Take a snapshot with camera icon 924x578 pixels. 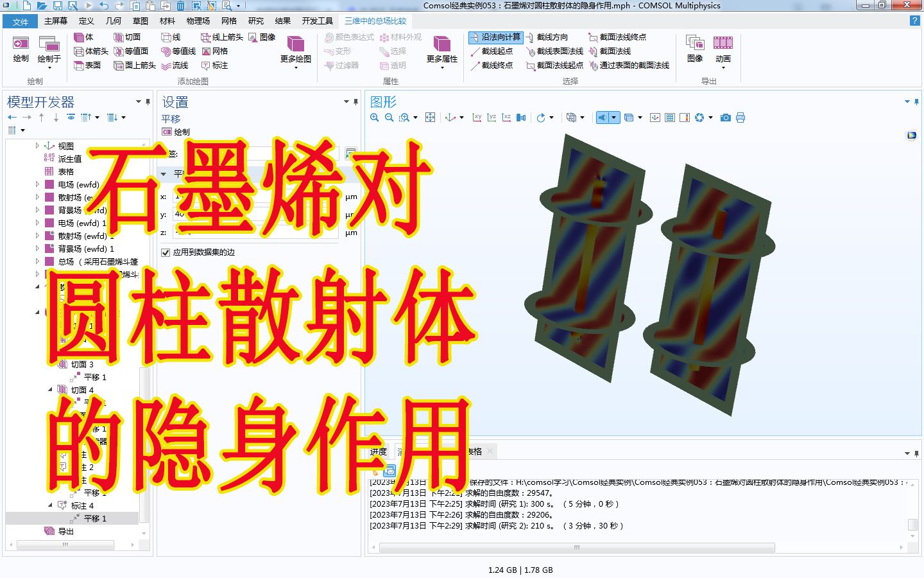click(725, 118)
